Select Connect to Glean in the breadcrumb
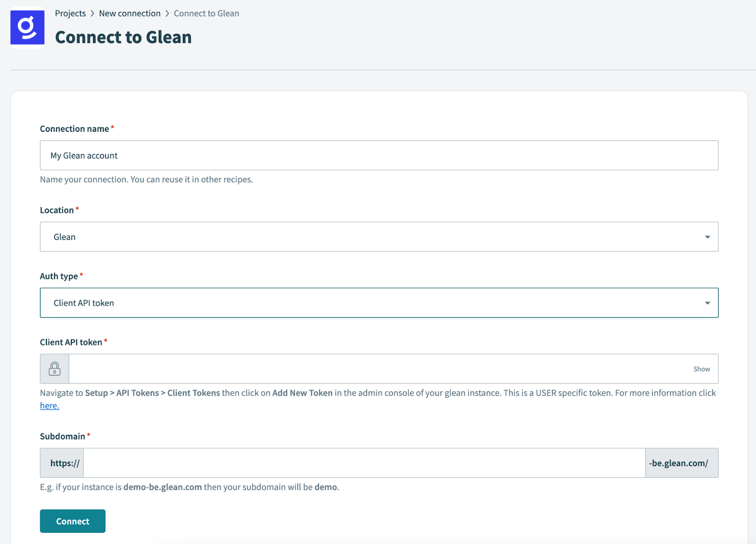 click(206, 13)
